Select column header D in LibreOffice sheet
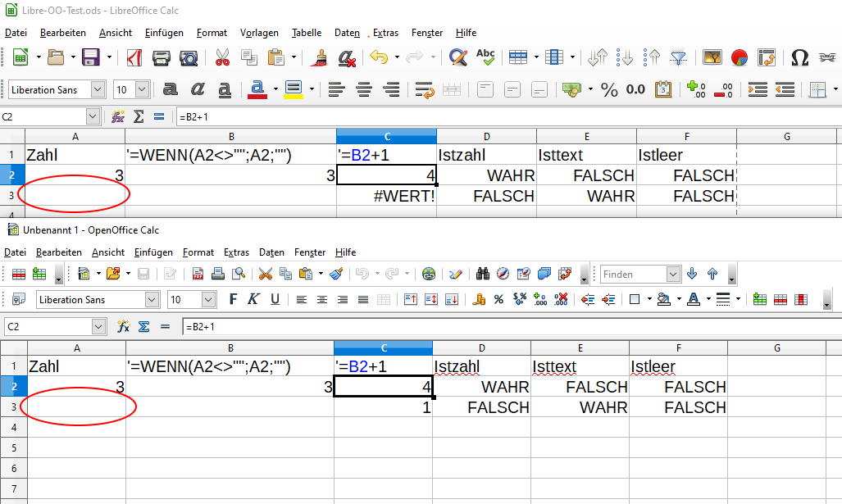Viewport: 842px width, 504px height. click(x=486, y=136)
